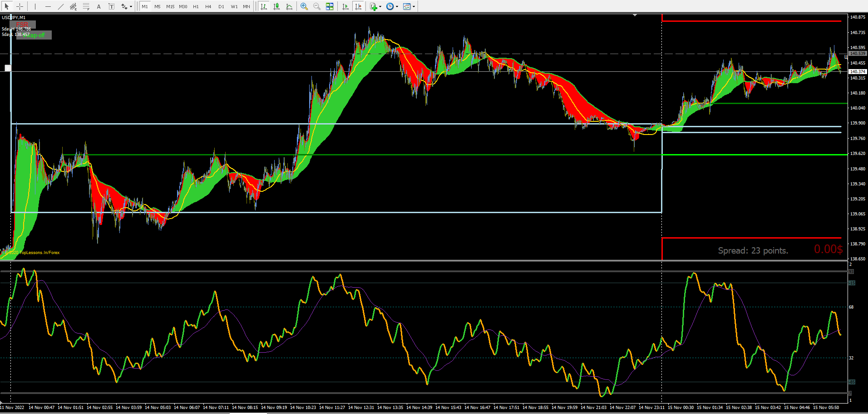Switch to M5 timeframe
The width and height of the screenshot is (868, 414).
(x=158, y=6)
